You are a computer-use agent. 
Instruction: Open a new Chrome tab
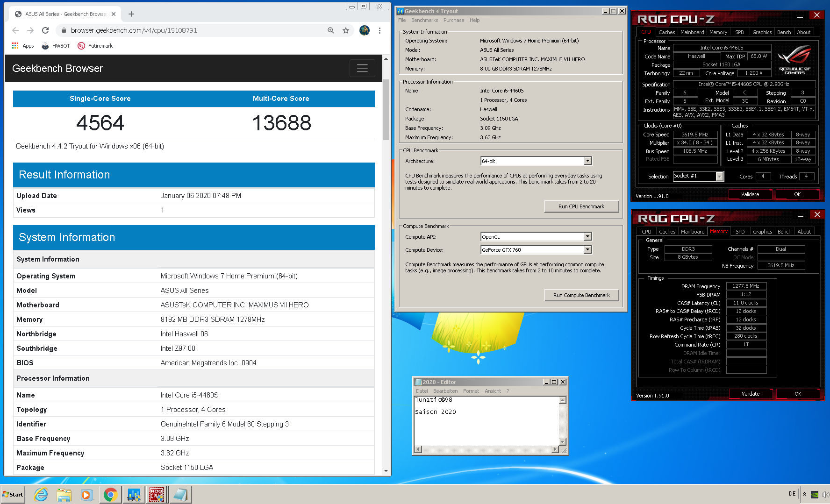click(131, 14)
